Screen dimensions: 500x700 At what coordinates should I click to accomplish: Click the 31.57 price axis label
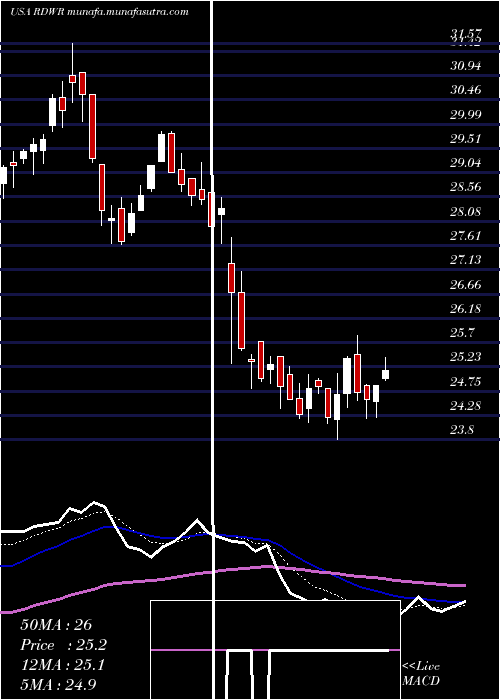466,33
